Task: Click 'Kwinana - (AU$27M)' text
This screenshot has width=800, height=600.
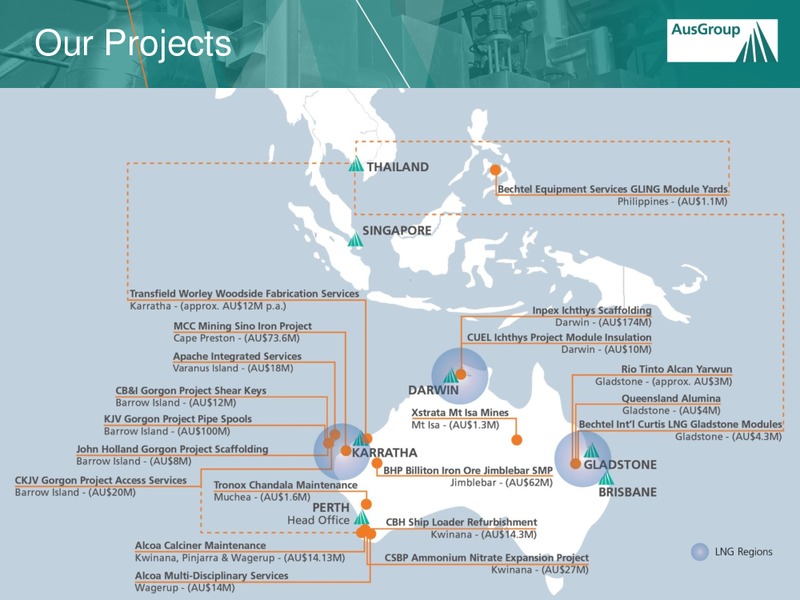Action: (540, 570)
